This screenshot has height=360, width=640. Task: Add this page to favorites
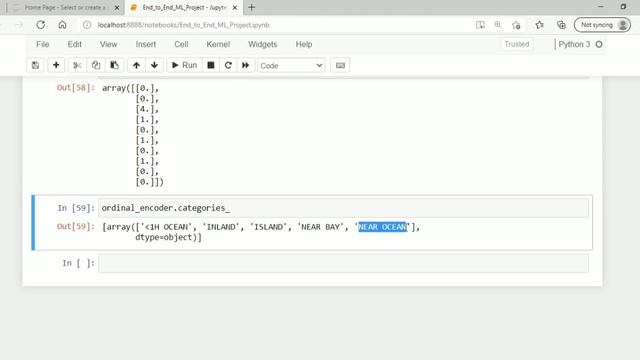(516, 25)
